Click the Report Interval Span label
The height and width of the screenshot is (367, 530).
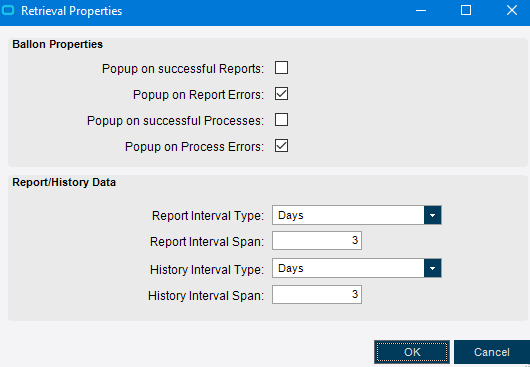207,242
